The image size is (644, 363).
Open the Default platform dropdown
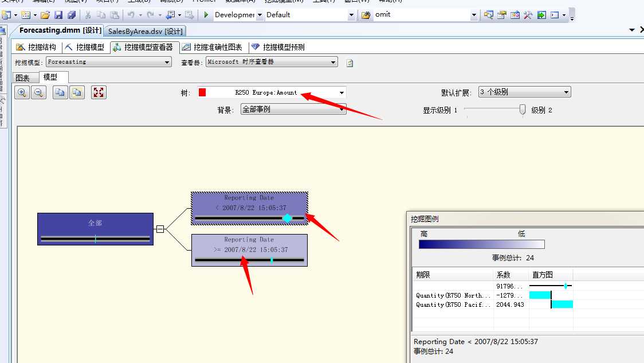pos(351,15)
